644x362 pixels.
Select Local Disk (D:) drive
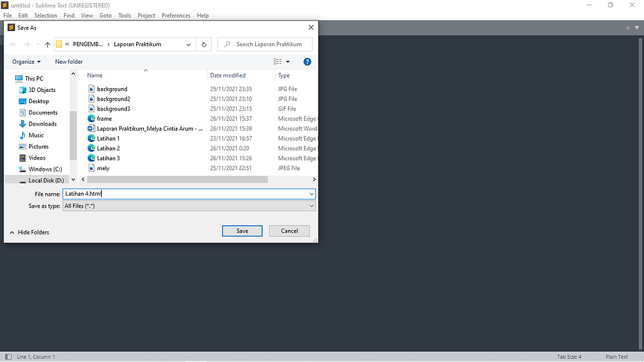(x=45, y=180)
